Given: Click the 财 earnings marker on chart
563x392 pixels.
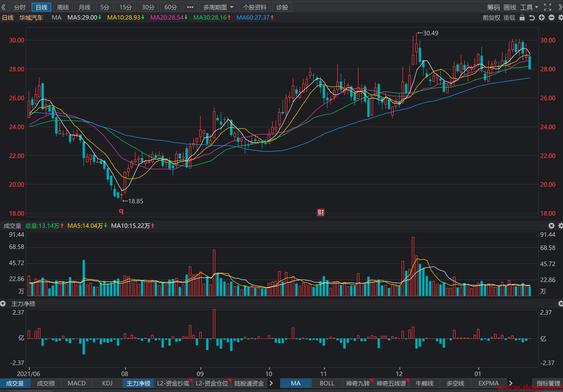Looking at the screenshot, I should [x=320, y=212].
